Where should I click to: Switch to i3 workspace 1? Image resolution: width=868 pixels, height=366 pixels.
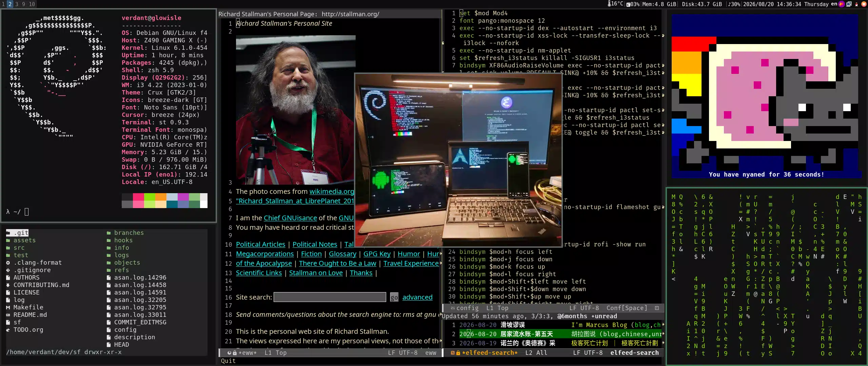click(3, 4)
